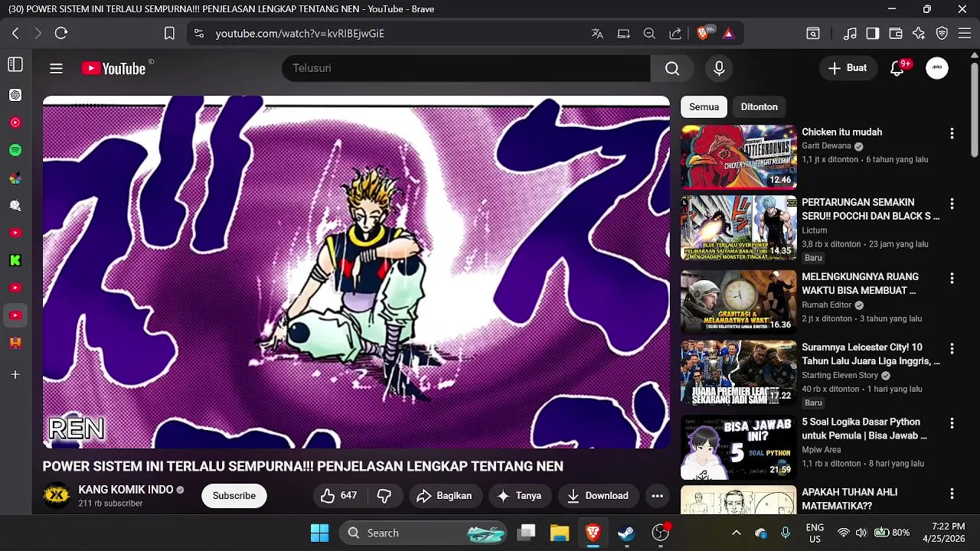Open Leicester City video thumbnail
Image resolution: width=980 pixels, height=551 pixels.
(x=739, y=372)
